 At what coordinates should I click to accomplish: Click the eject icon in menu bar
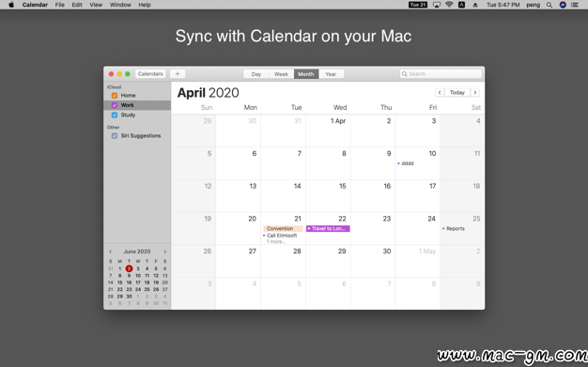[475, 5]
